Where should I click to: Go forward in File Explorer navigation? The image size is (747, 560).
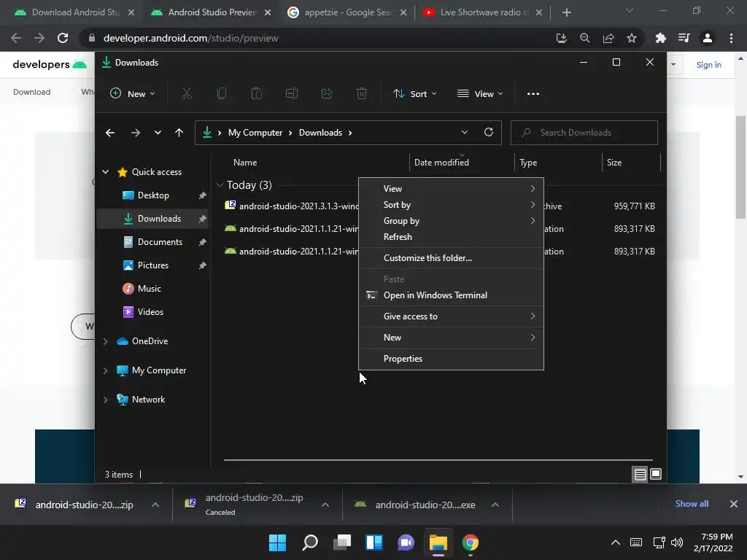[135, 133]
